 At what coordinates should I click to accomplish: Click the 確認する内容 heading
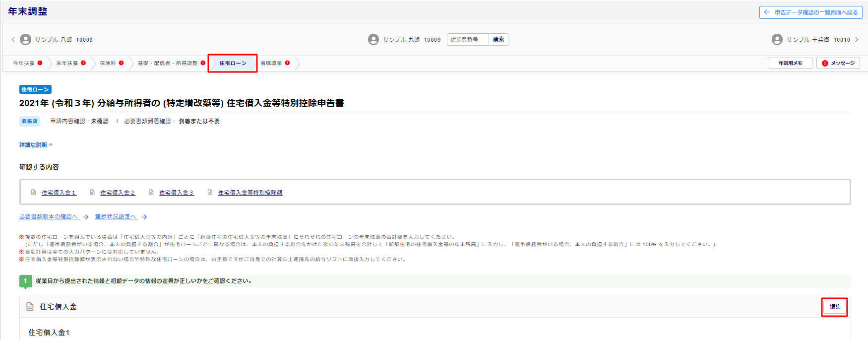(39, 167)
